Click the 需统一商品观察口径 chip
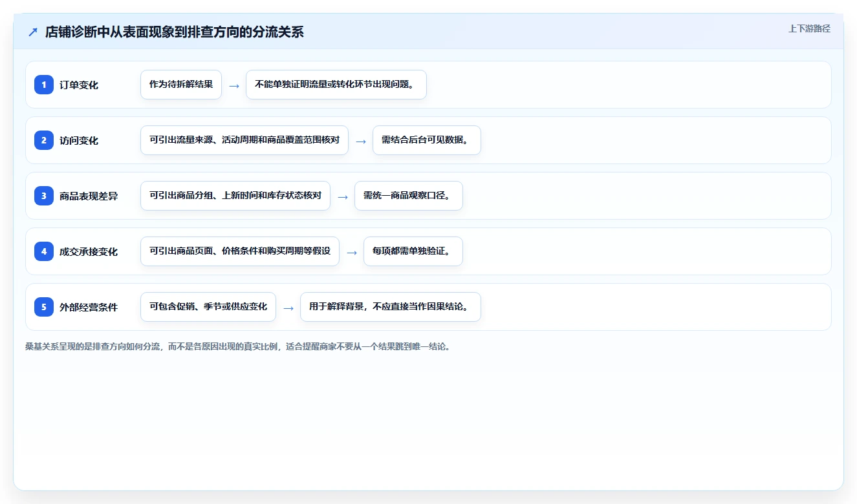 [409, 196]
